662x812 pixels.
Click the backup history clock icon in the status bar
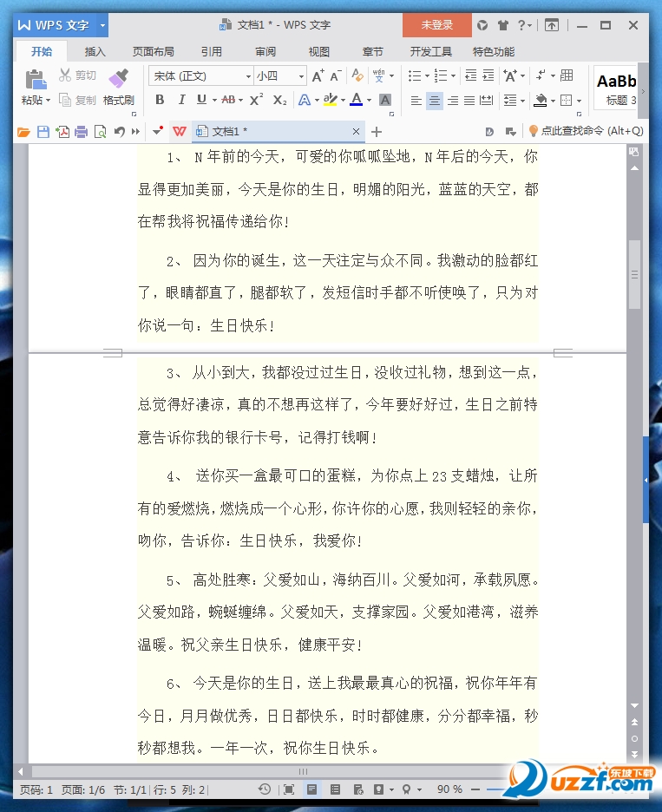(265, 789)
